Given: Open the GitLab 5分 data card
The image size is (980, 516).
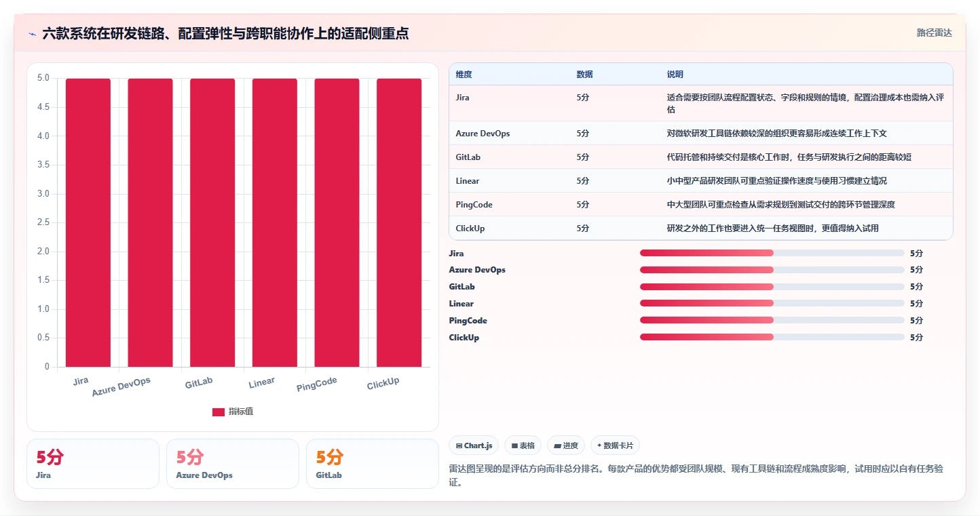Looking at the screenshot, I should [373, 464].
